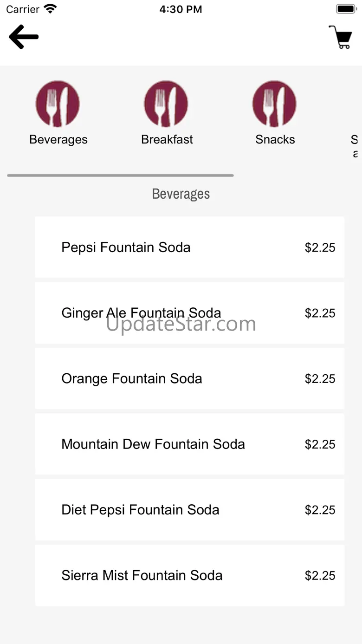Tap the Wi-Fi status icon
362x644 pixels.
tap(50, 9)
